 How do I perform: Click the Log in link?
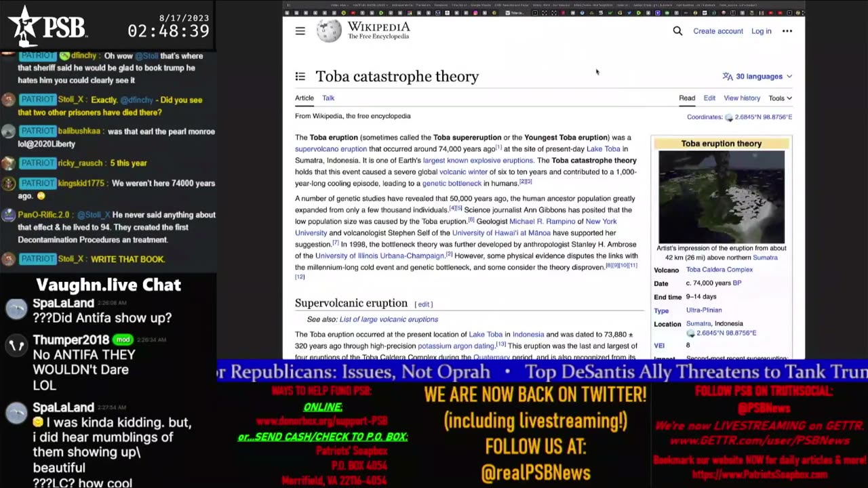pos(761,31)
